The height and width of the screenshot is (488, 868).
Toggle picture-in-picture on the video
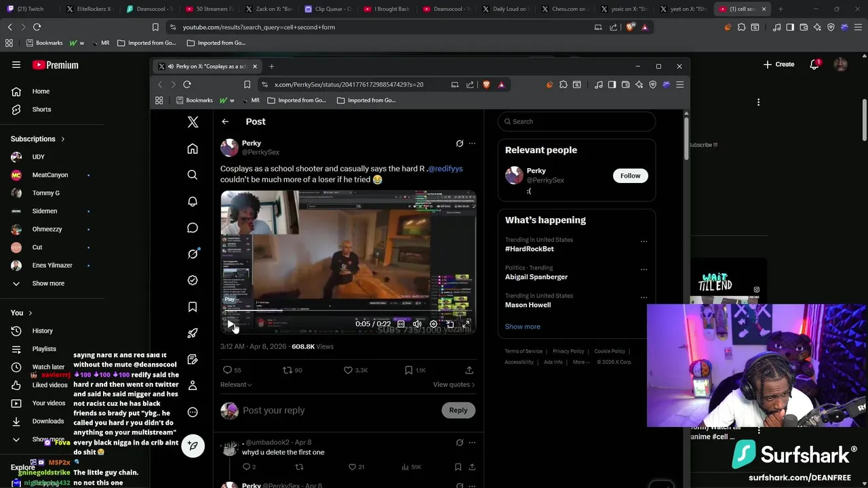click(450, 324)
